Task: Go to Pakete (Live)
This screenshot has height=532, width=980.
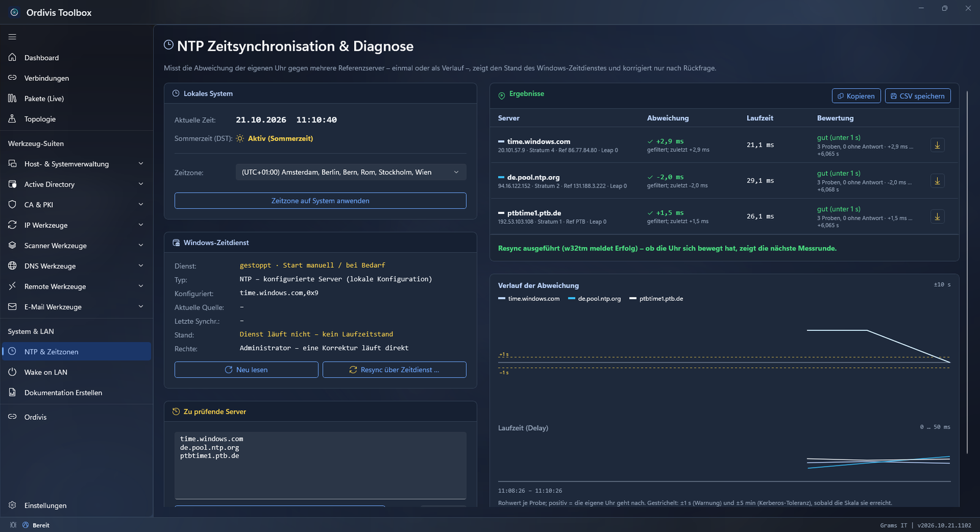Action: coord(76,98)
